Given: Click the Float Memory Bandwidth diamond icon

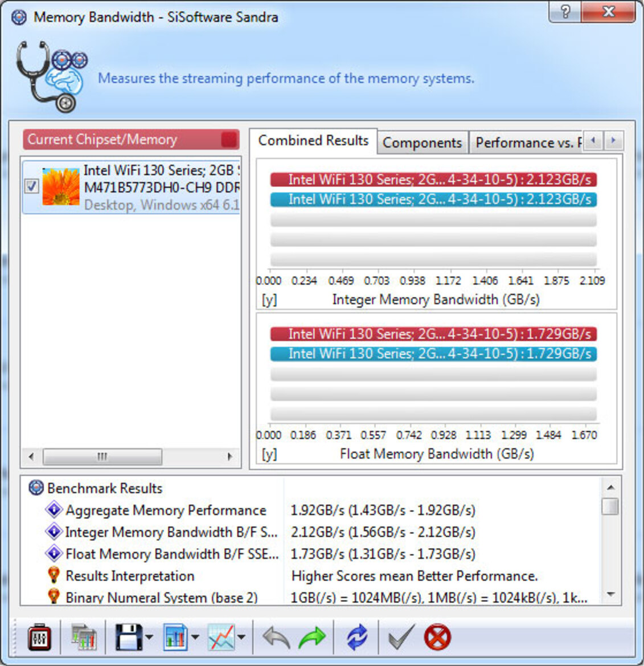Looking at the screenshot, I should pos(54,553).
